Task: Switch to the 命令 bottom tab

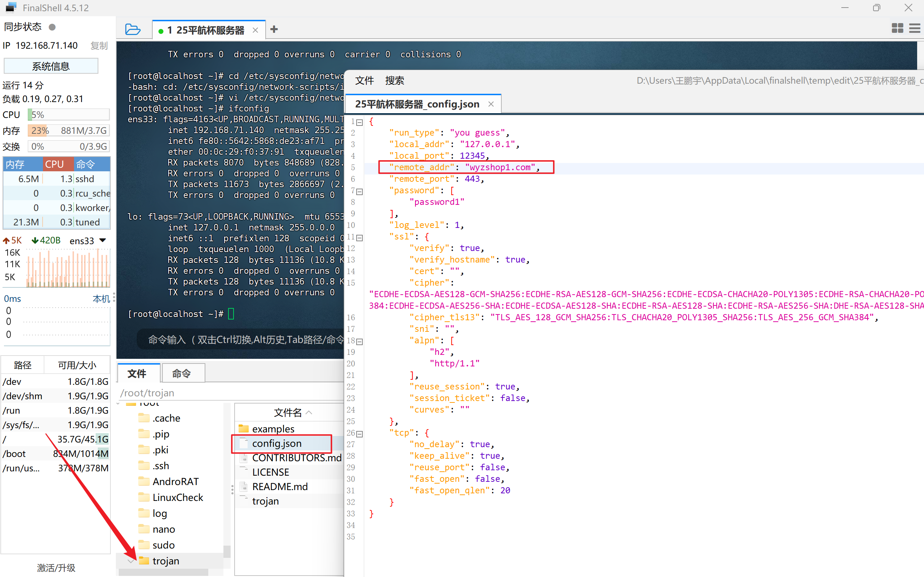Action: pos(181,373)
